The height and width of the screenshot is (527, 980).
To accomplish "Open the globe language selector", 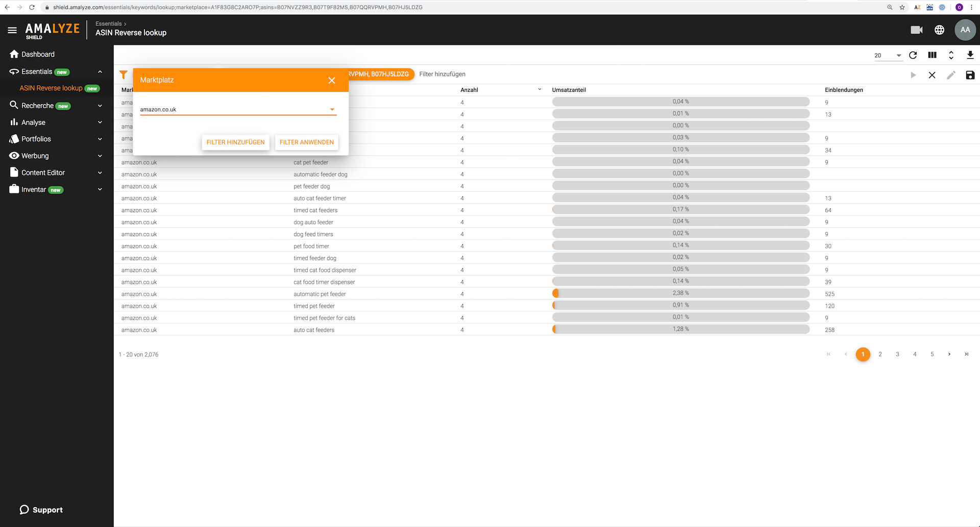I will tap(939, 30).
